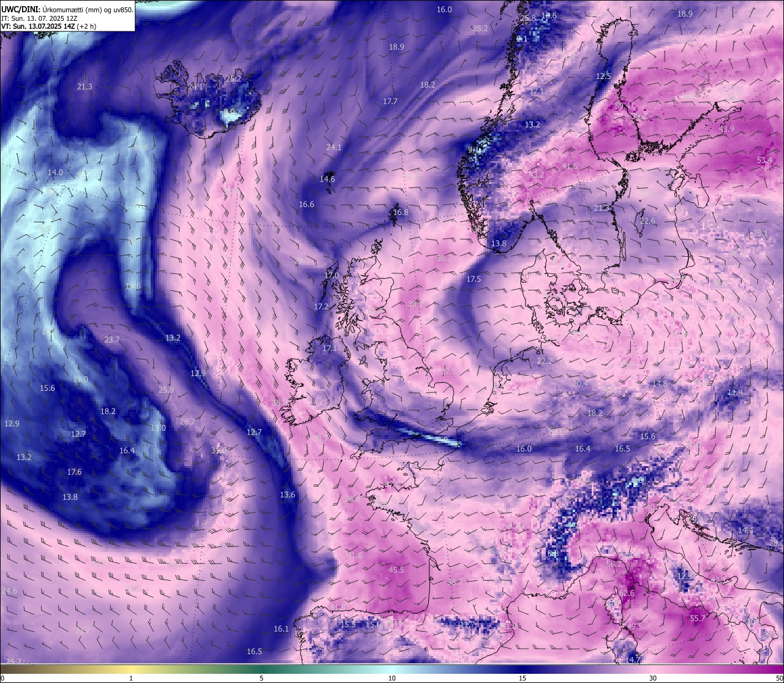784x683 pixels.
Task: Click the 23.7 value in the Atlantic
Action: [112, 339]
